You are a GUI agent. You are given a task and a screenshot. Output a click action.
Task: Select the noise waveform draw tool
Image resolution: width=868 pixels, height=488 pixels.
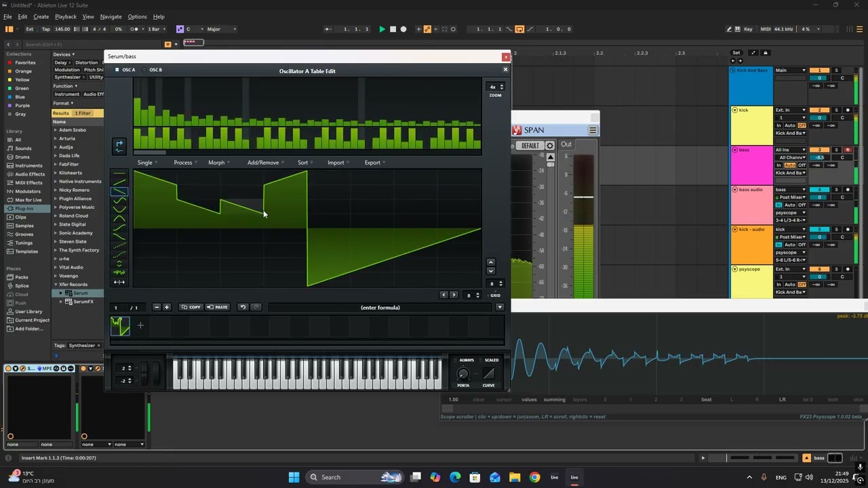pyautogui.click(x=119, y=272)
